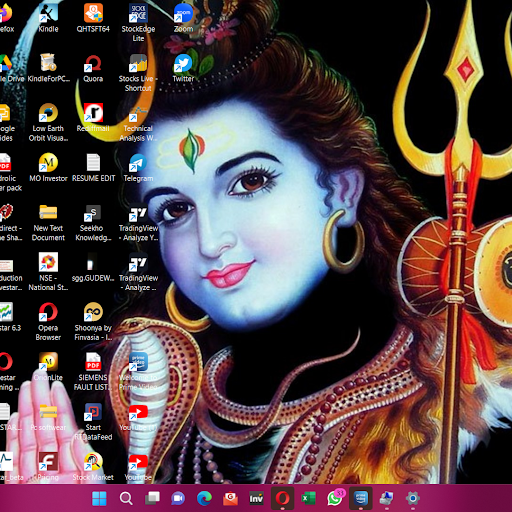Select the Shoonya by Finvasia shortcut
Image resolution: width=512 pixels, height=512 pixels.
coord(93,322)
